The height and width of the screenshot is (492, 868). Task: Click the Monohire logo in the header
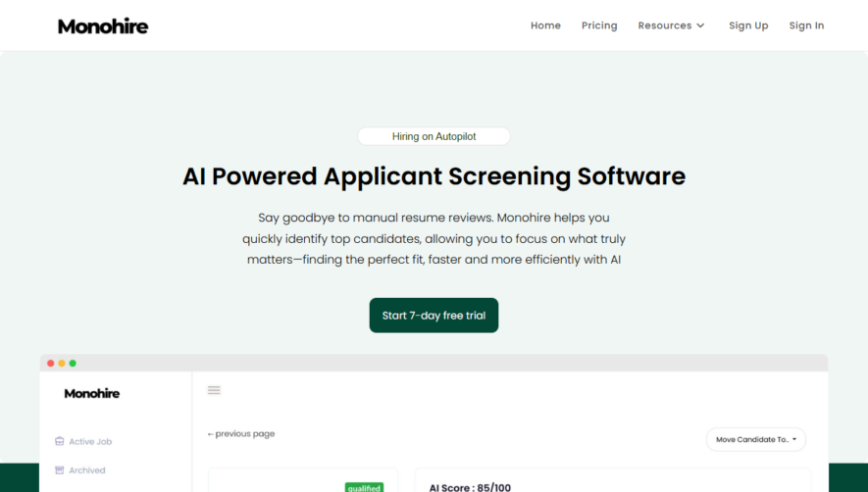click(x=103, y=26)
